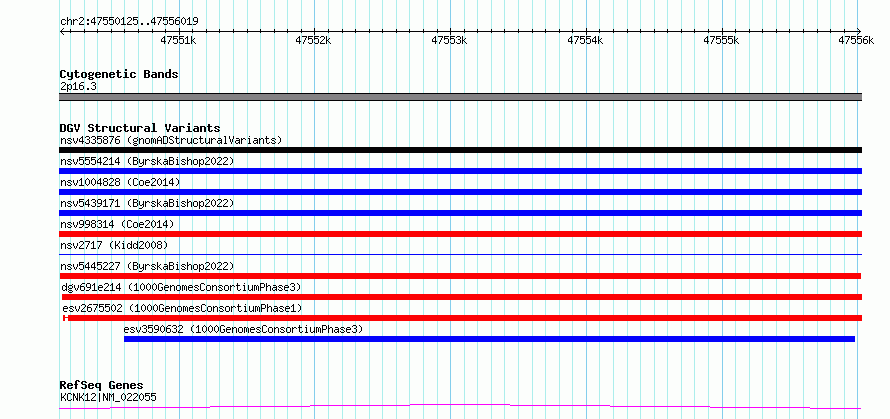The height and width of the screenshot is (419, 890).
Task: Click the 47553k ruler tick label
Action: tap(450, 40)
